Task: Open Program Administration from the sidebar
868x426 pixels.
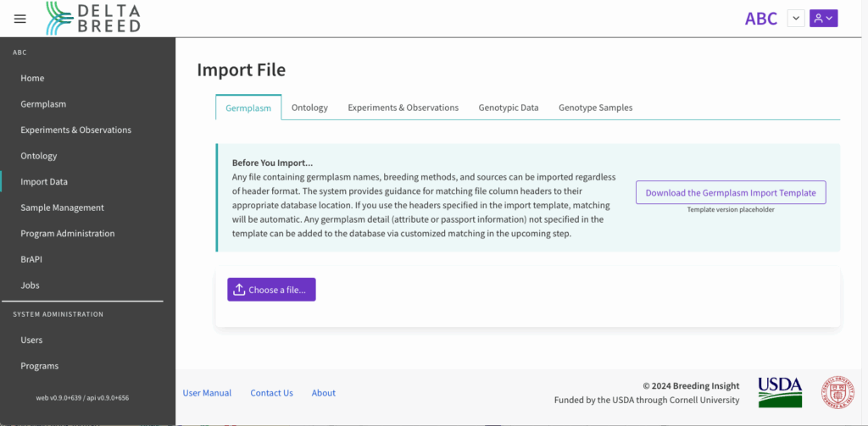Action: click(67, 234)
